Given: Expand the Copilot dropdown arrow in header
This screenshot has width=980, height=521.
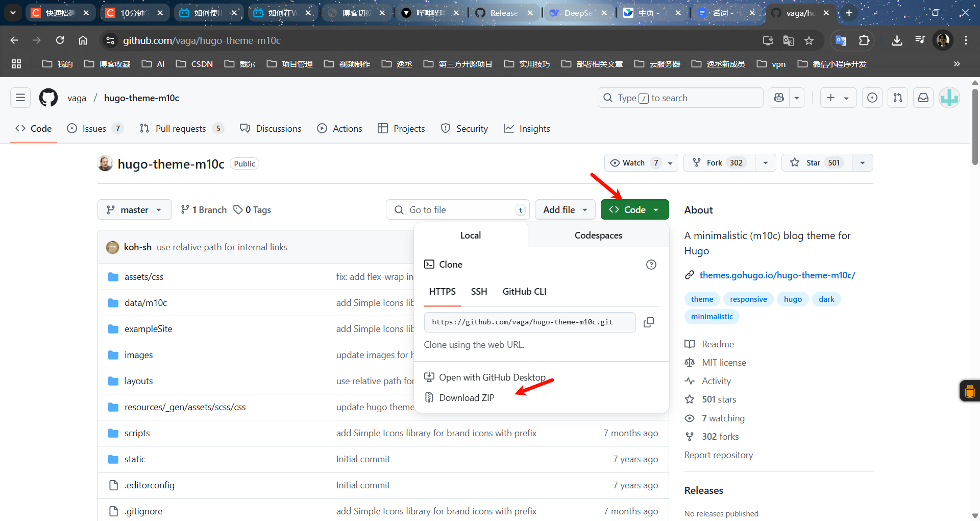Looking at the screenshot, I should [797, 98].
